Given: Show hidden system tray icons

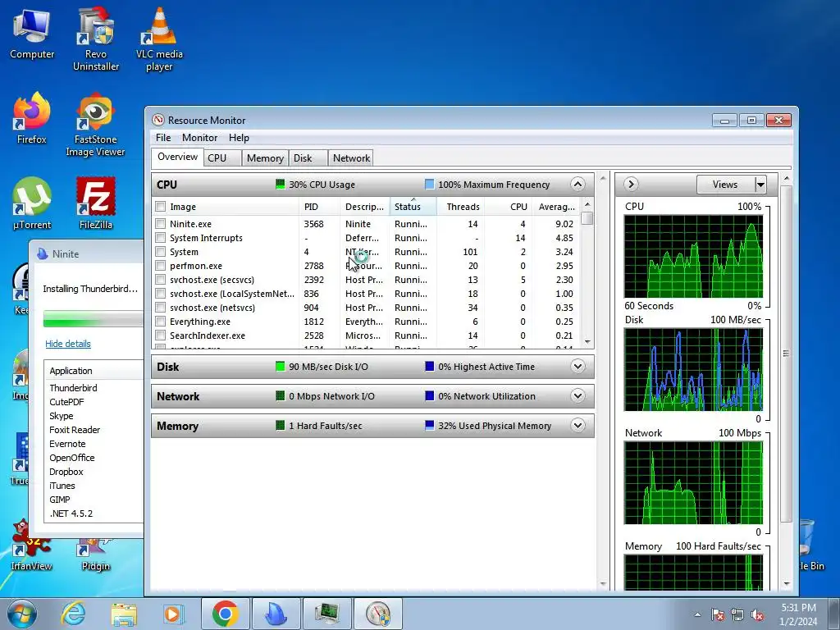Looking at the screenshot, I should coord(697,614).
